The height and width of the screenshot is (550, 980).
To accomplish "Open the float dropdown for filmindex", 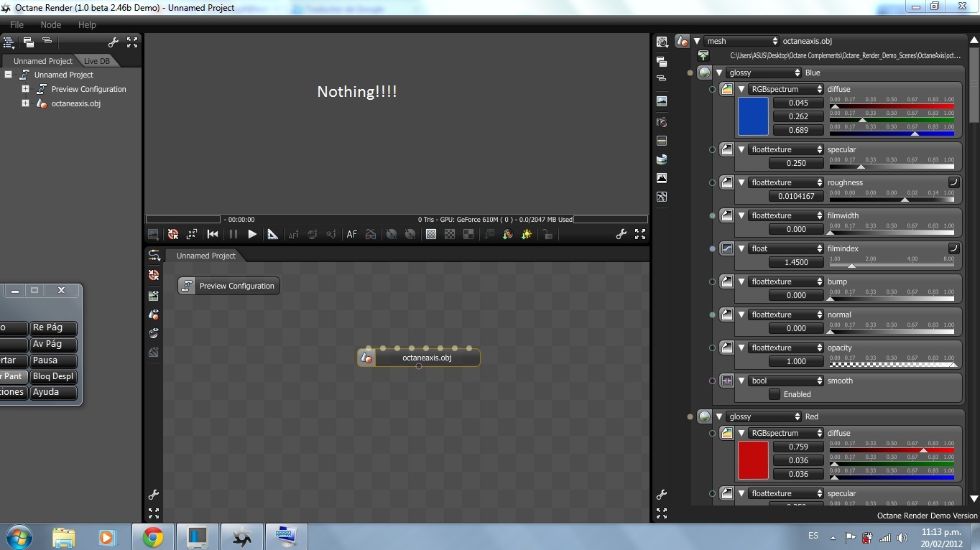I will click(786, 248).
